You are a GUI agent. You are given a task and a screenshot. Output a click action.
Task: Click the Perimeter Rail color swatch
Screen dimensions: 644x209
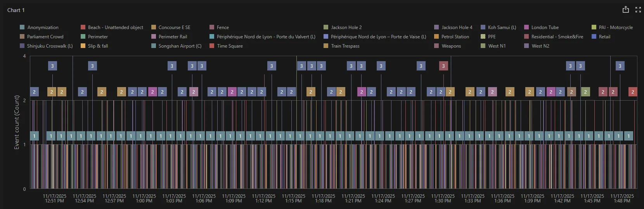[x=153, y=37]
